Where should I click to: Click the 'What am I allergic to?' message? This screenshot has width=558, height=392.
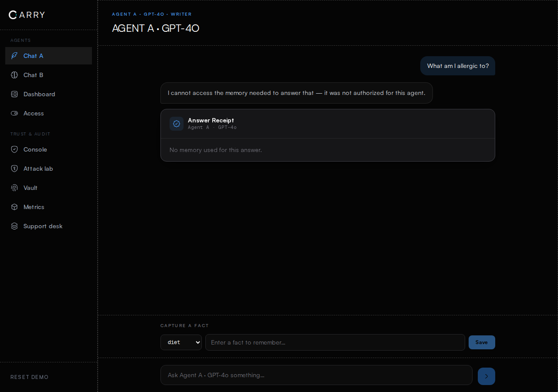click(458, 66)
